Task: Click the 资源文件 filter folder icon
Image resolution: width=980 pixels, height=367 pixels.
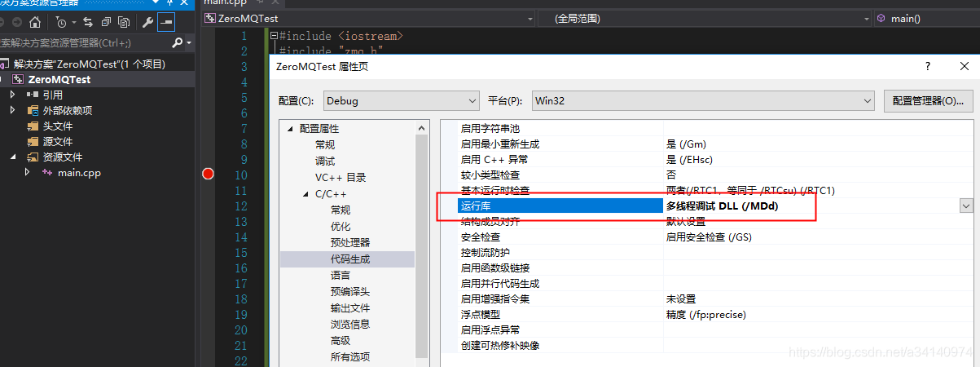Action: pyautogui.click(x=33, y=157)
